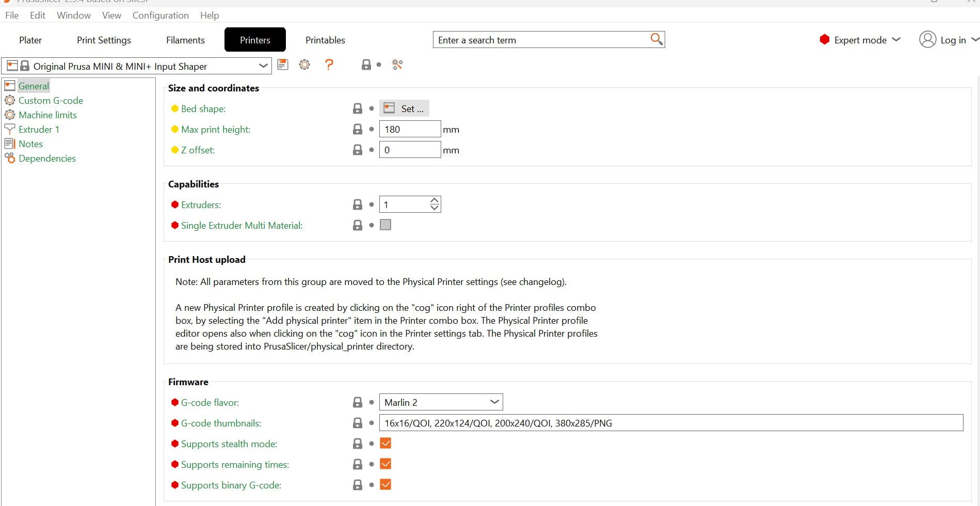Uncheck Supports remaining times
This screenshot has height=506, width=980.
tap(385, 464)
